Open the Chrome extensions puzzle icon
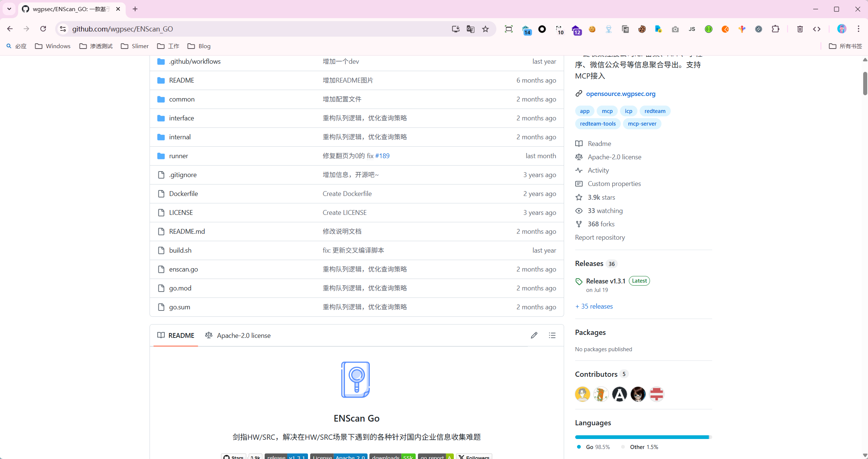The width and height of the screenshot is (868, 459). pos(775,29)
